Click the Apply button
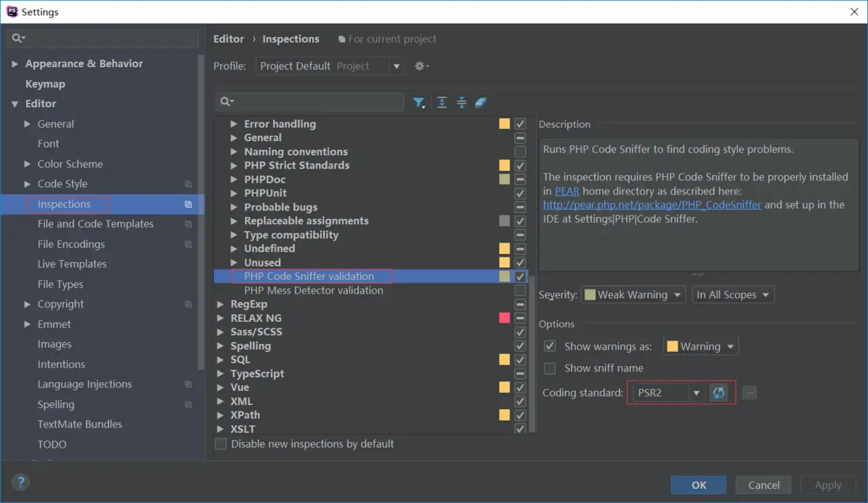The image size is (868, 503). (828, 485)
